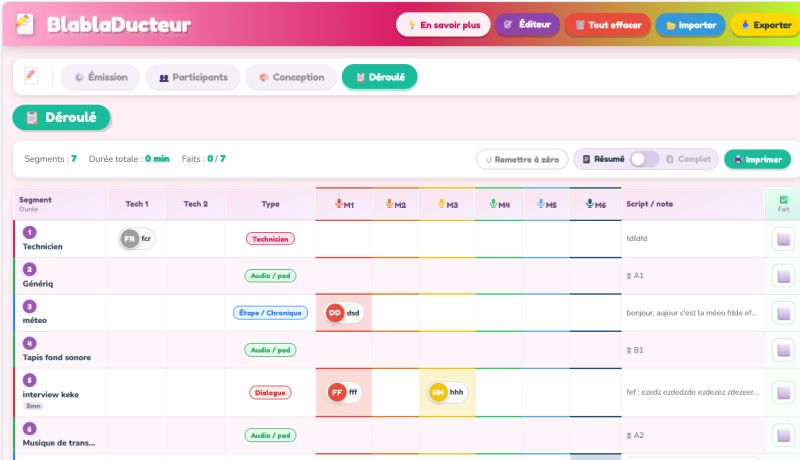Click the BlablaDucteur logo icon

[26, 24]
